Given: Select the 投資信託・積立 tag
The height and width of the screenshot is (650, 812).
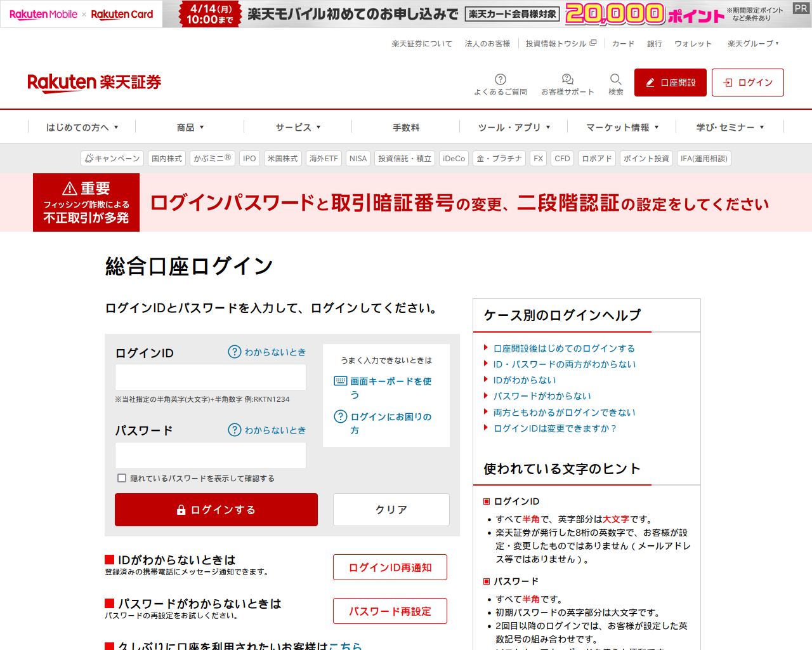Looking at the screenshot, I should [x=405, y=158].
